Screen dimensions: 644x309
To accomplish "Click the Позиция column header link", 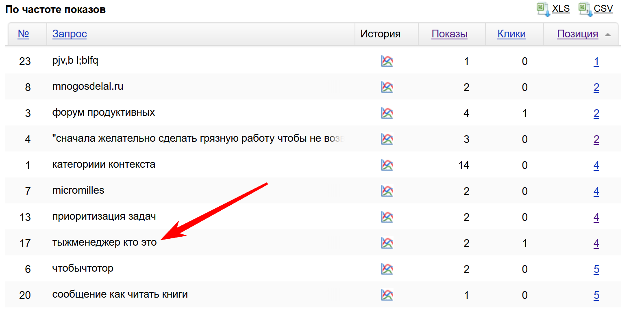I will click(577, 34).
